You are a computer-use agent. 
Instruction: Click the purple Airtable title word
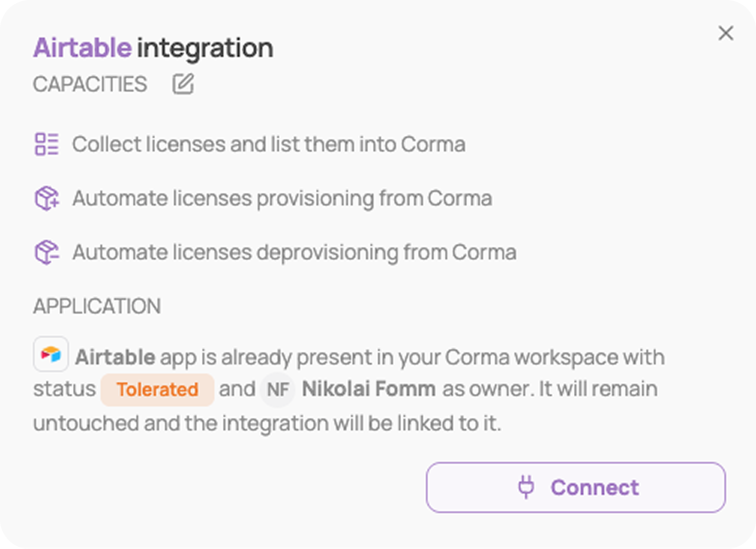(82, 48)
